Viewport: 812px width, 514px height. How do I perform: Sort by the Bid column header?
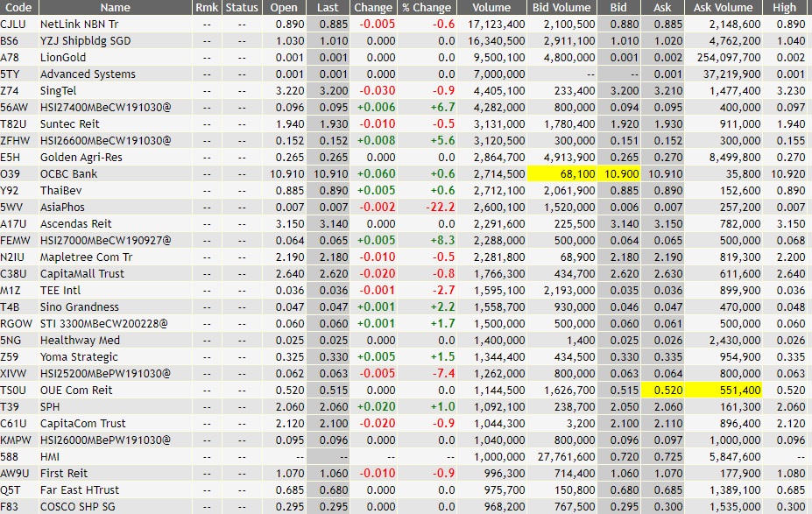click(x=618, y=7)
